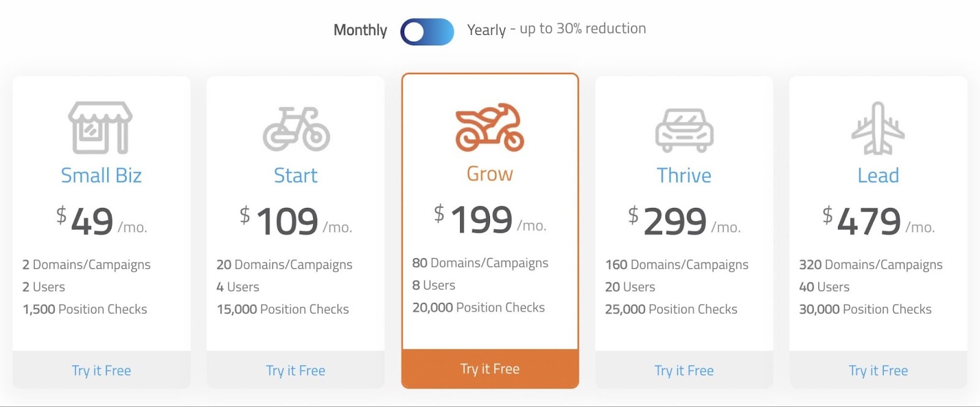Click the Thrive plan car icon

click(x=684, y=130)
